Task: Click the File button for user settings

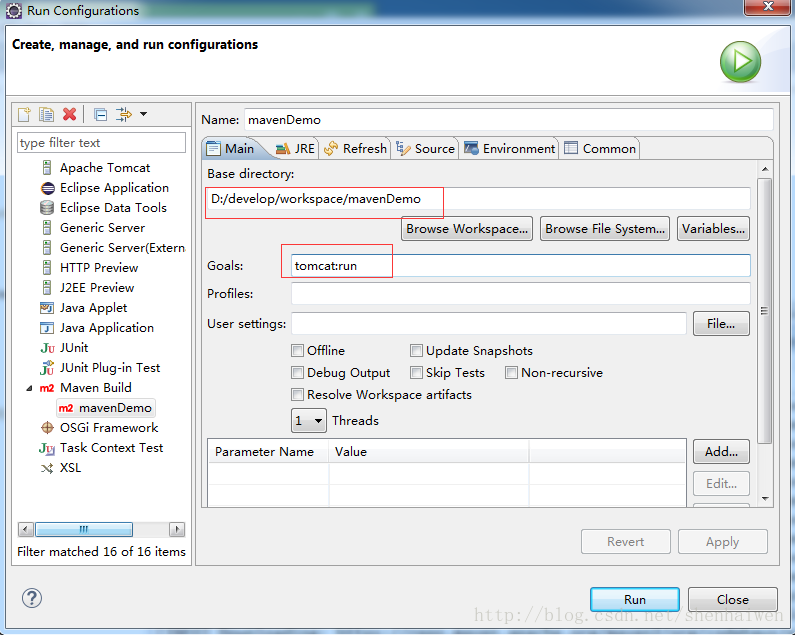Action: coord(721,324)
